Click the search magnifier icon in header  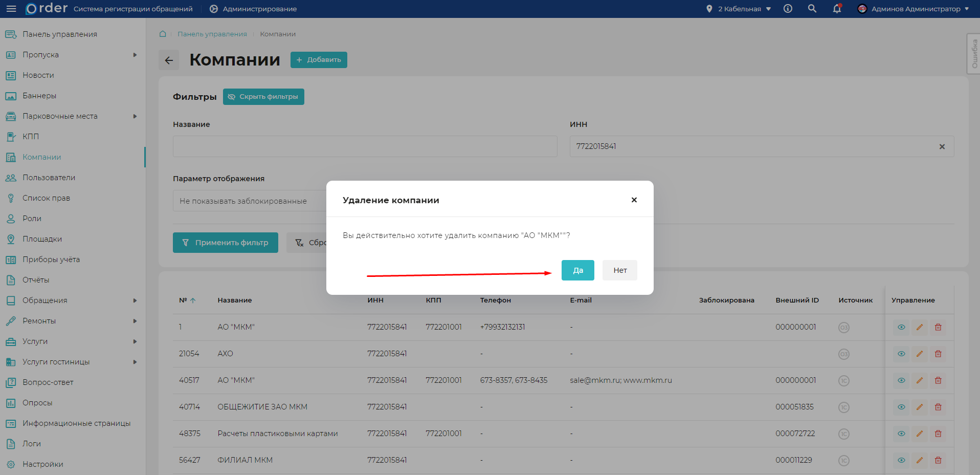(x=812, y=9)
